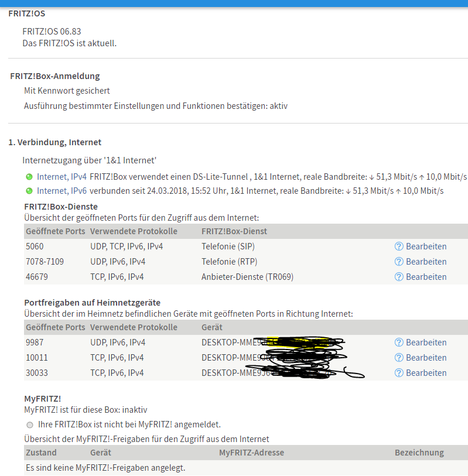Edit port 9987 forwarding via Bearbeiten
468x476 pixels.
pos(426,342)
